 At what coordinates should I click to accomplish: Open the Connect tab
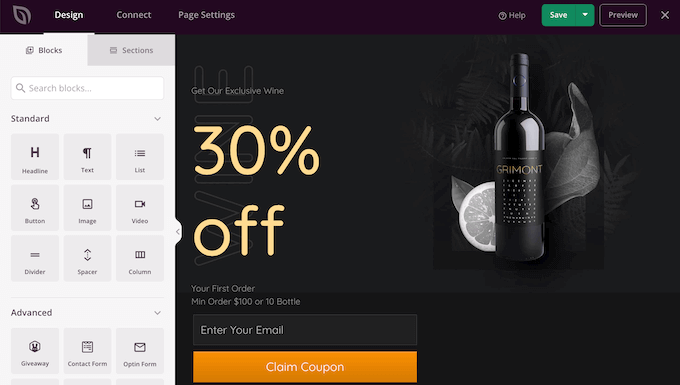pos(134,15)
